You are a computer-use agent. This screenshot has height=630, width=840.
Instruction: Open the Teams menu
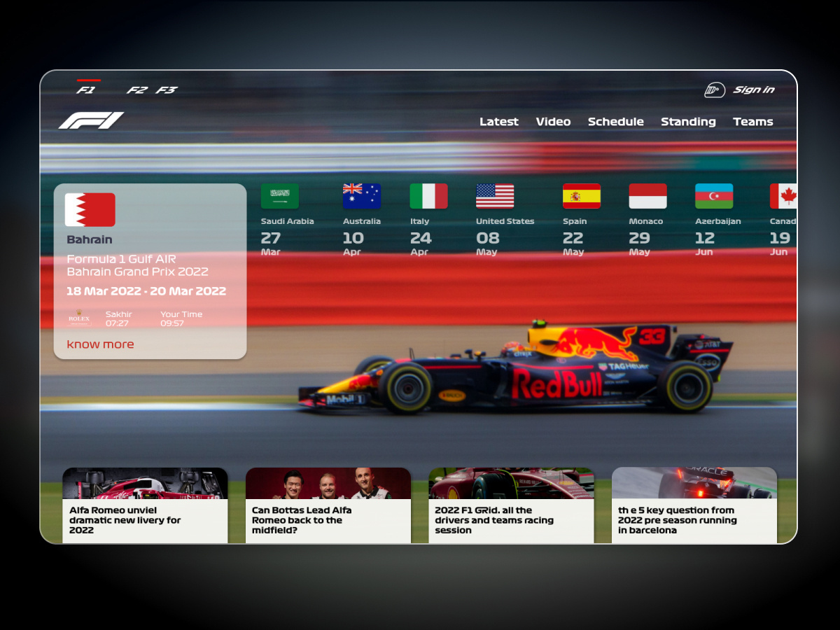753,122
